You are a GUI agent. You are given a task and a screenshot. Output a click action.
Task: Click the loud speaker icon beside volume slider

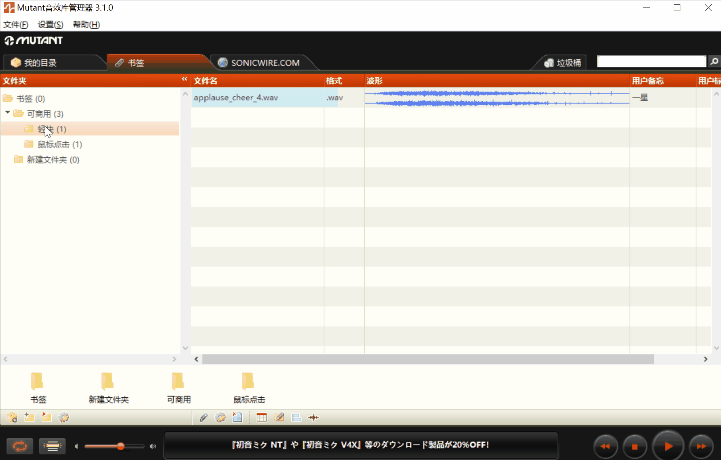click(153, 446)
